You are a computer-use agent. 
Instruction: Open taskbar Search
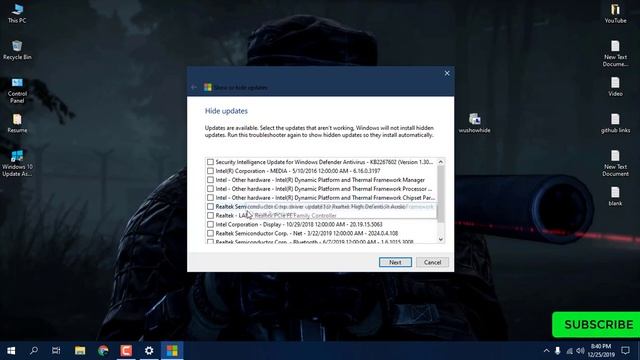click(34, 351)
